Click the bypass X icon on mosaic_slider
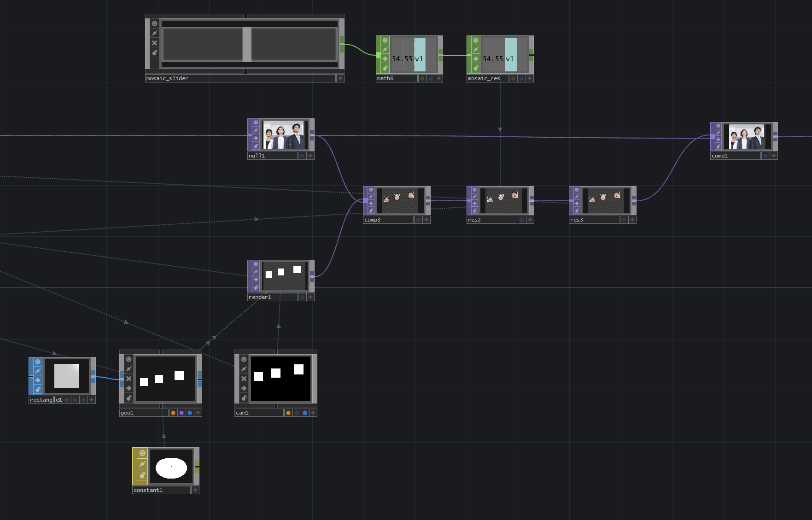Screen dimensions: 812x520 [154, 43]
